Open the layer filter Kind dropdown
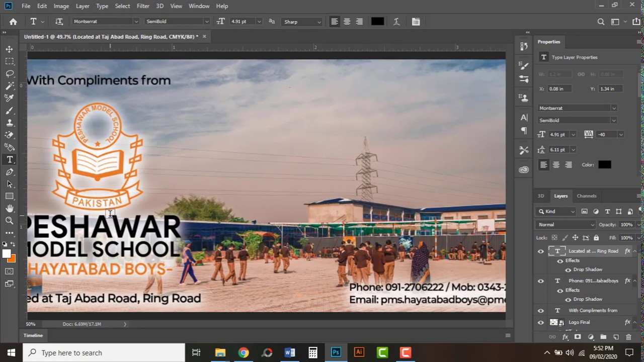Image resolution: width=644 pixels, height=362 pixels. click(556, 212)
